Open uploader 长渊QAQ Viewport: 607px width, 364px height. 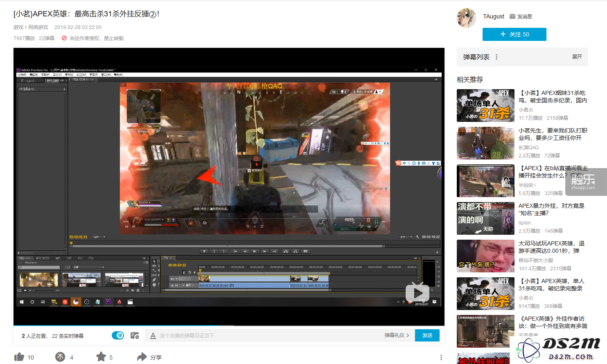coord(528,148)
